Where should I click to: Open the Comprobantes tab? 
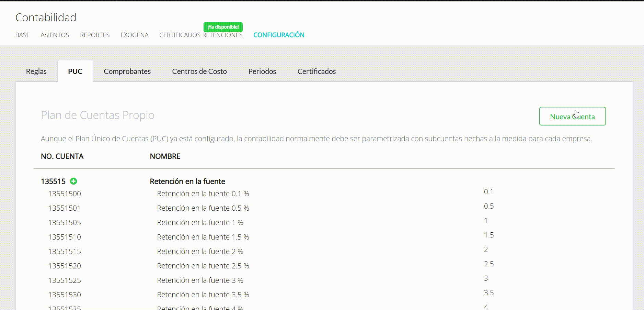tap(127, 71)
